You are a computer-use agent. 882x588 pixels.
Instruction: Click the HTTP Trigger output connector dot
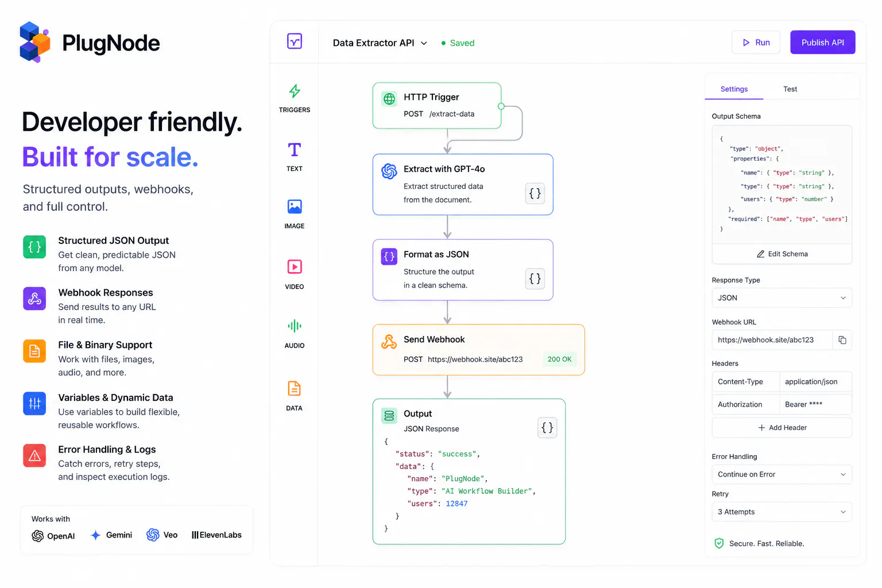[x=501, y=106]
